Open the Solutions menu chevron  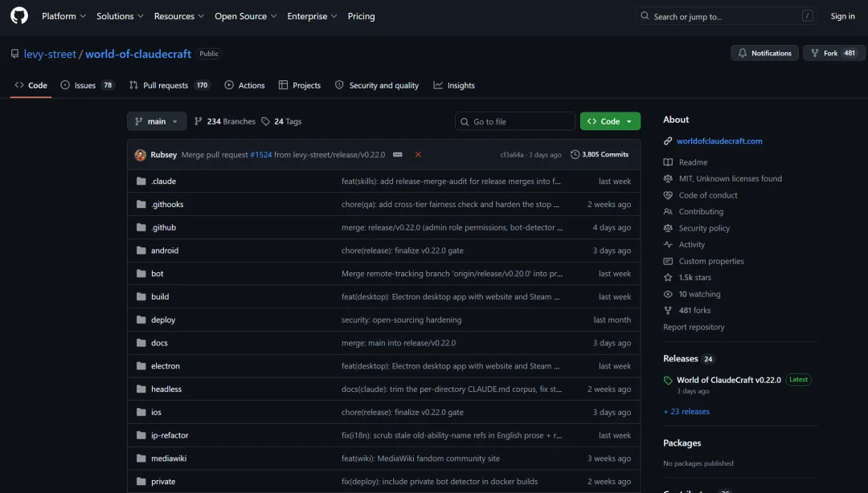[141, 16]
